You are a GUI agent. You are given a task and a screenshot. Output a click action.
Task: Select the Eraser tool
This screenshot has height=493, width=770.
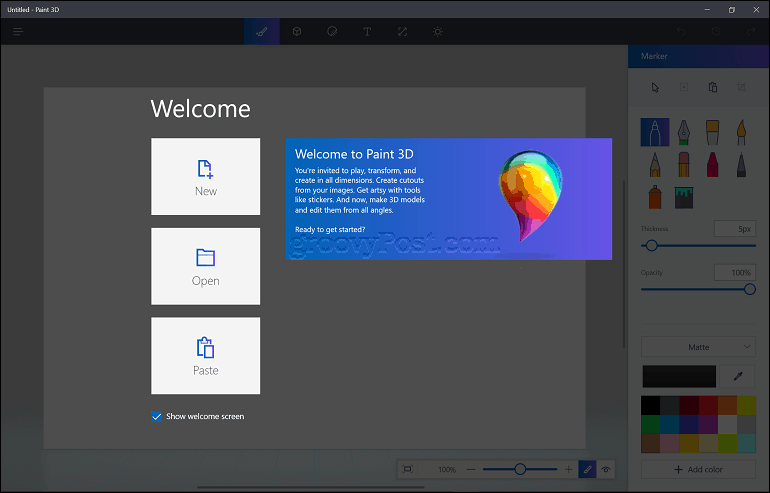point(684,164)
